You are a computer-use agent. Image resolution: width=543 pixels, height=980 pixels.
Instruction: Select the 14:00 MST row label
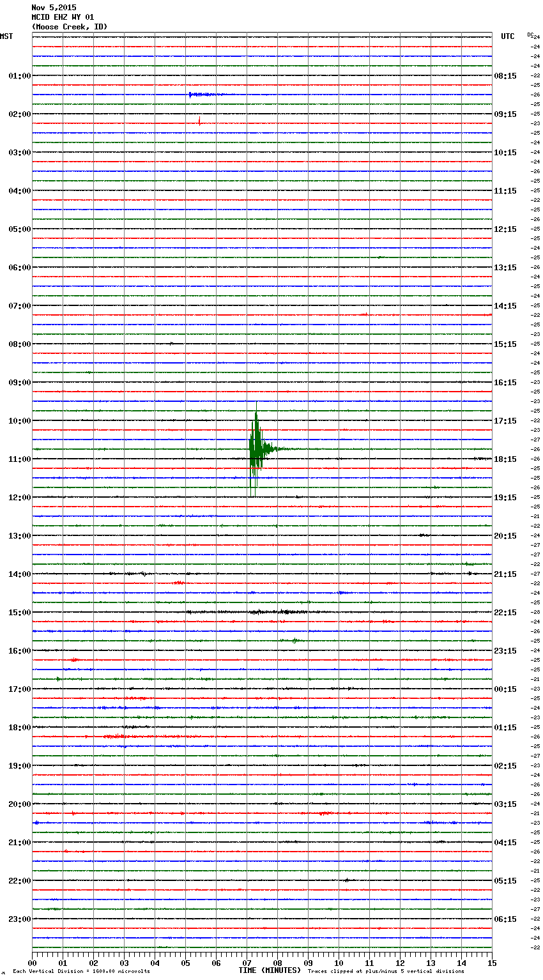tap(20, 574)
